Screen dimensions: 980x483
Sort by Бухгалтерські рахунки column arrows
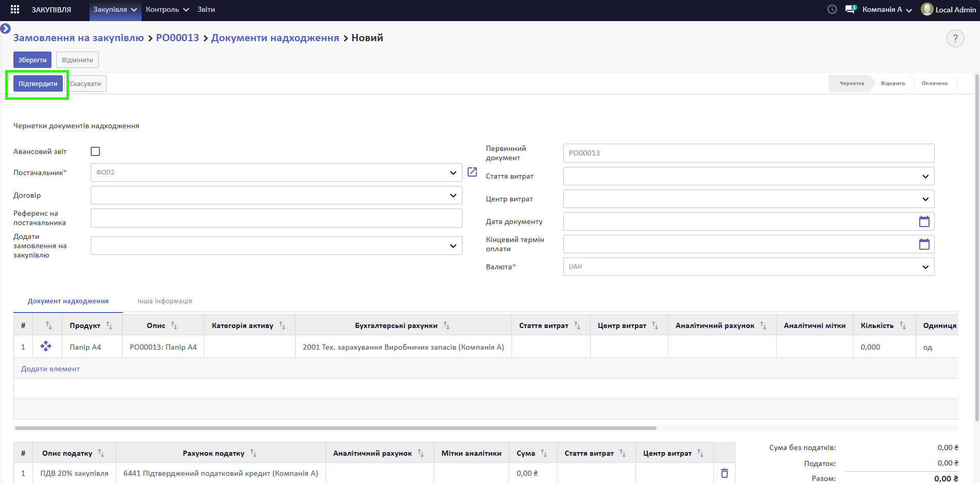pyautogui.click(x=446, y=325)
